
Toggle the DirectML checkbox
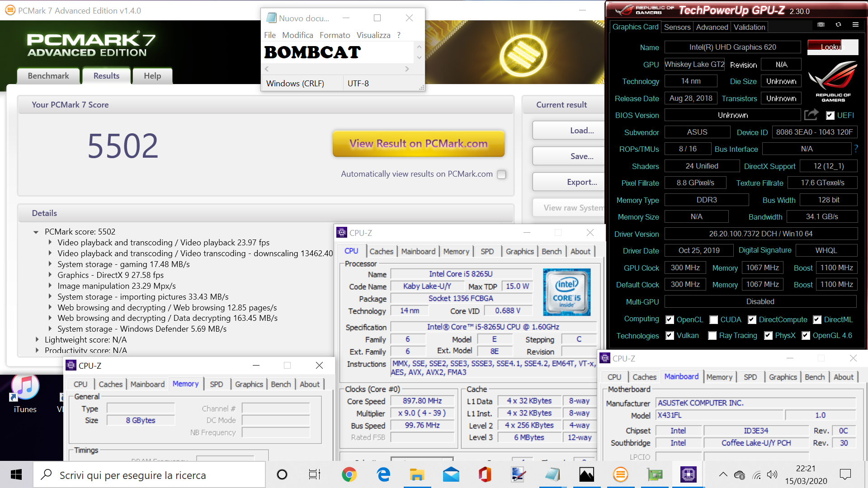(817, 319)
